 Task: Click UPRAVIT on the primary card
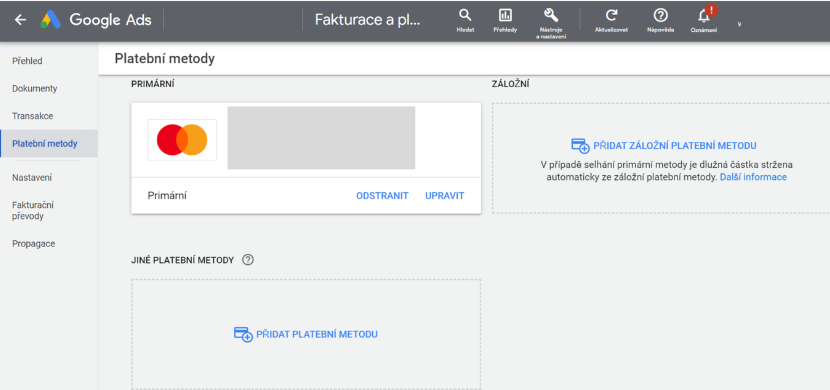click(445, 196)
